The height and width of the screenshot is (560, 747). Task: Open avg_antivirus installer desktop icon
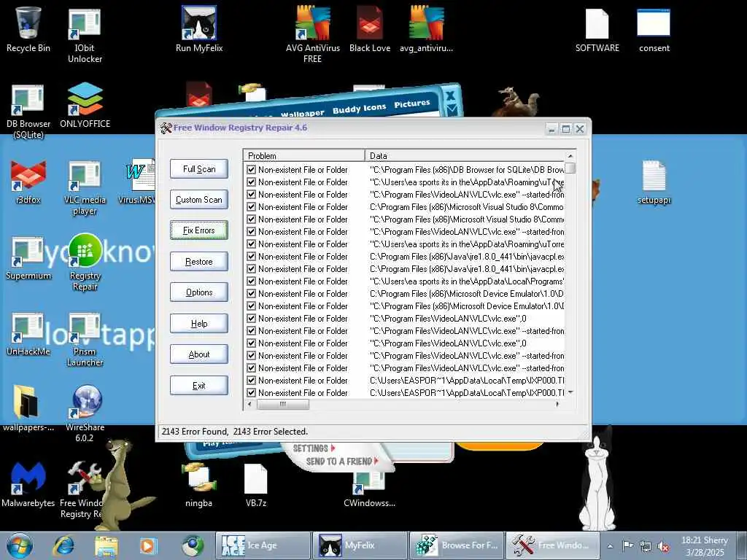426,29
